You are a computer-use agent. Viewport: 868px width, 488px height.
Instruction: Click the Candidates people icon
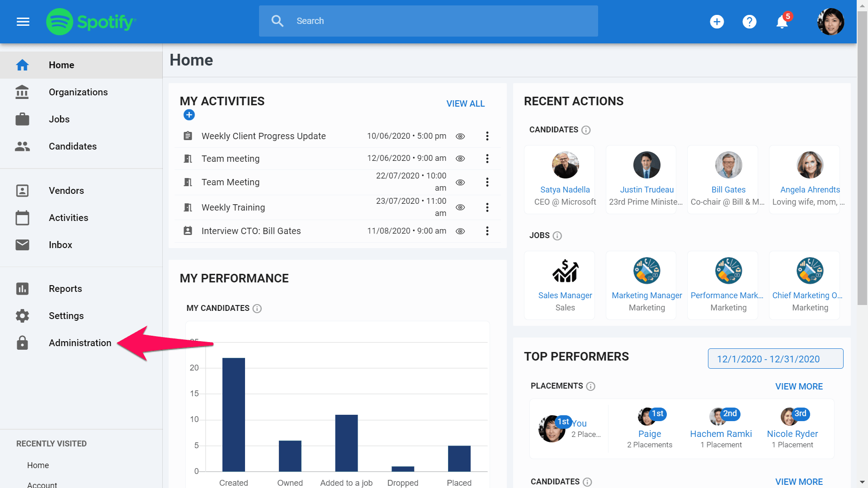click(x=22, y=146)
